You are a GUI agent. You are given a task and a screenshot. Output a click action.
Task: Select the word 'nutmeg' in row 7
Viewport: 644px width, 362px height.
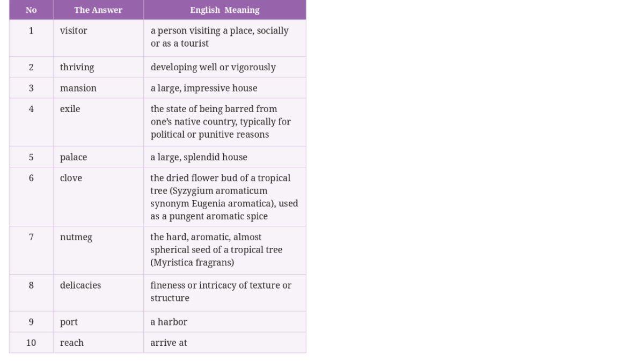coord(76,237)
